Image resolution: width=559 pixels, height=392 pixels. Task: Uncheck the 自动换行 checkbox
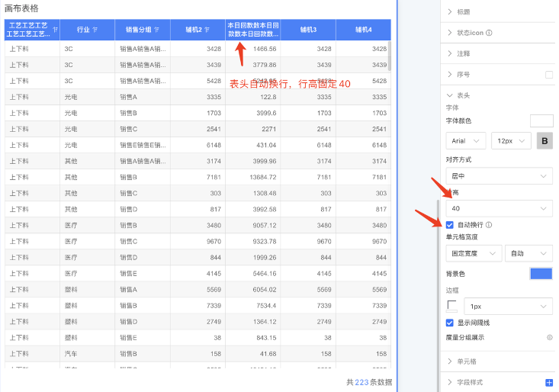(x=449, y=225)
